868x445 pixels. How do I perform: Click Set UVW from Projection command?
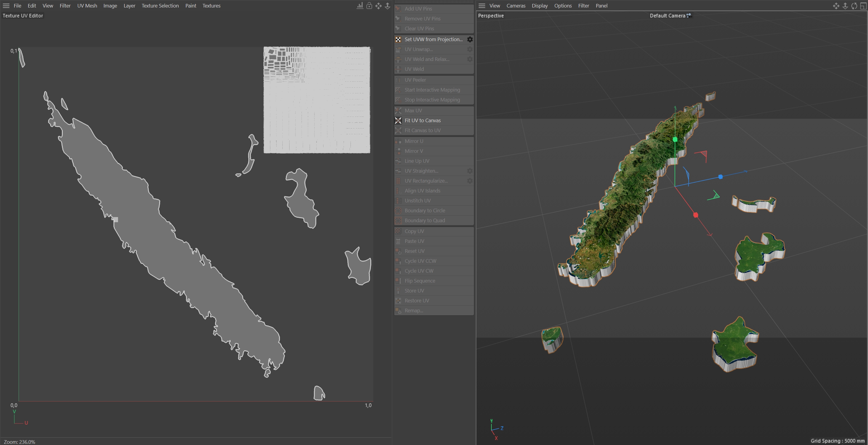(x=433, y=39)
